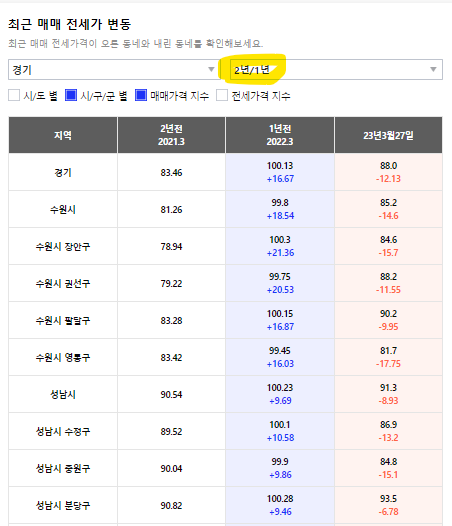Click the 83.46 value for 경기
Screen dimensions: 452x526
[x=171, y=172]
